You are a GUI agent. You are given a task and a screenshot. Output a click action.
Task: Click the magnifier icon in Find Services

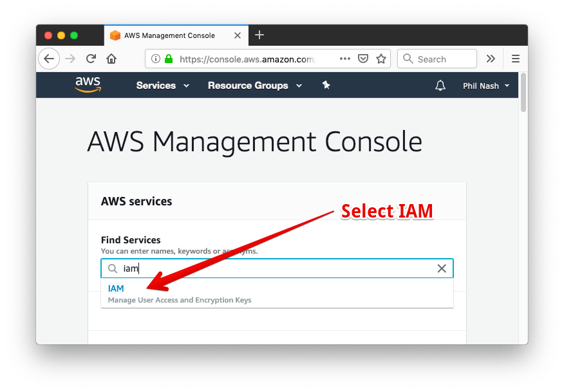(x=113, y=268)
